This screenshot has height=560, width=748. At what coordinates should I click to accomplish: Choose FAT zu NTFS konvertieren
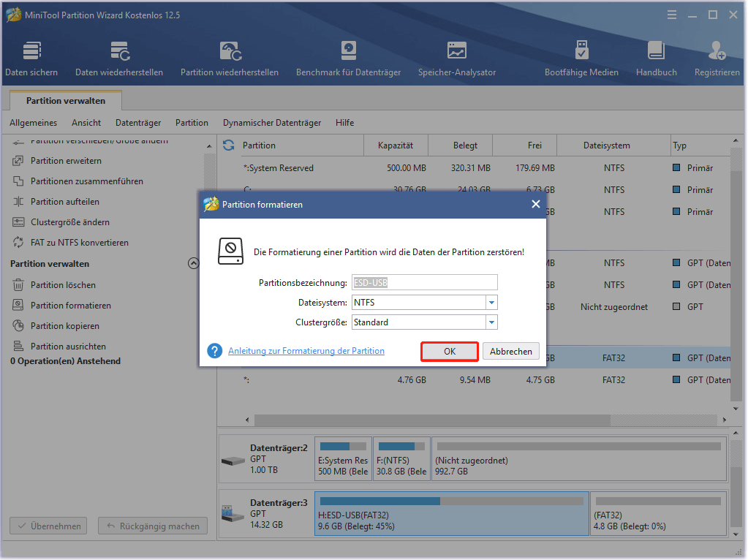click(x=79, y=243)
